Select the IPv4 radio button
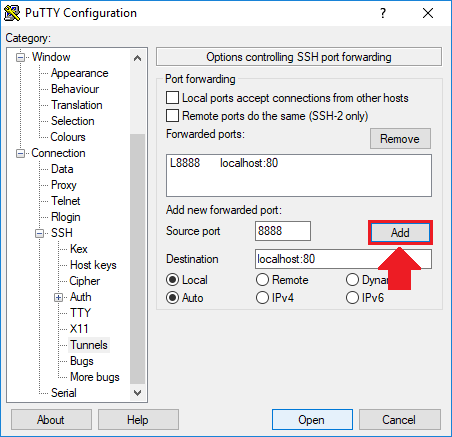Screen dimensions: 452x437 pos(262,298)
